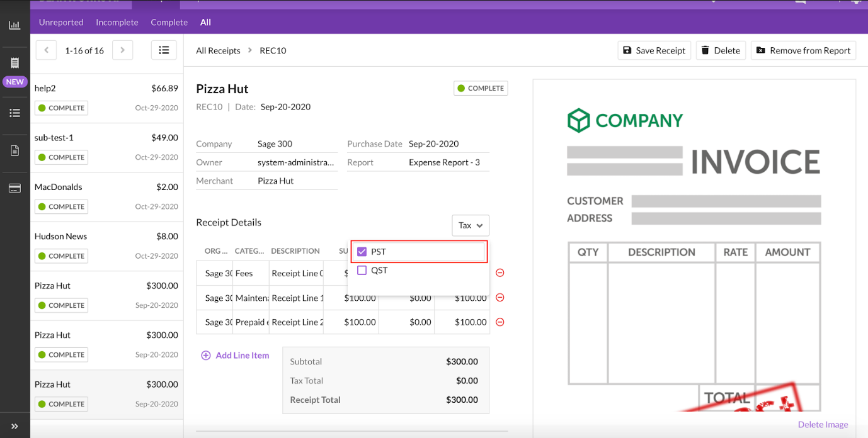Click the Receipt Total amount $300.00
The image size is (868, 438).
[462, 400]
